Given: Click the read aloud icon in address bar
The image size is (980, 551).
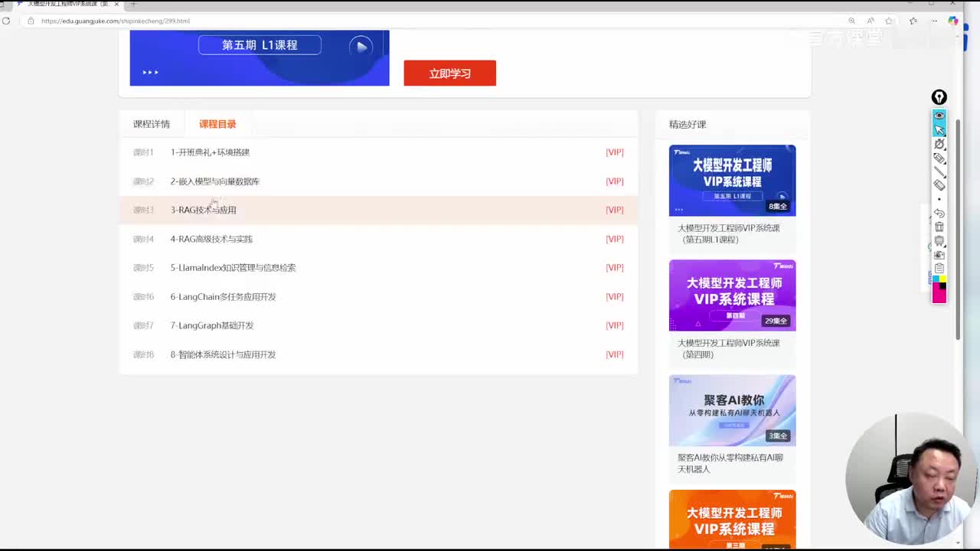Looking at the screenshot, I should [x=871, y=21].
